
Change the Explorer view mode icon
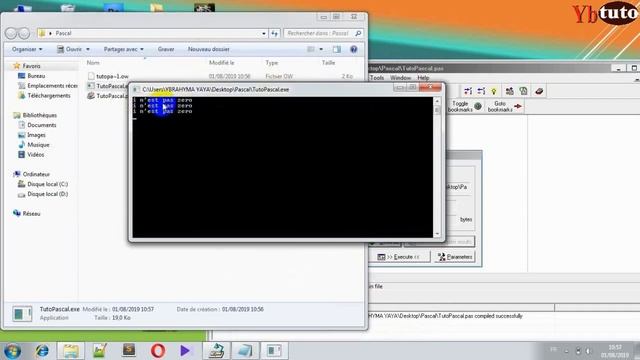click(x=311, y=49)
